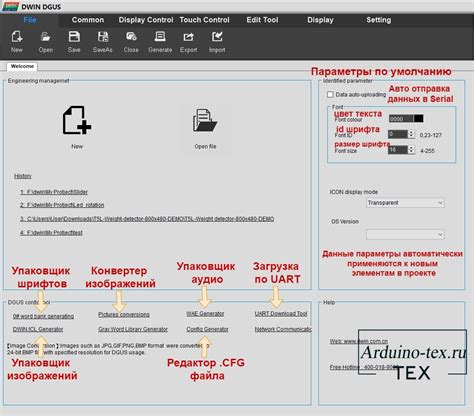The height and width of the screenshot is (416, 474).
Task: Click the large New document icon
Action: 77,120
